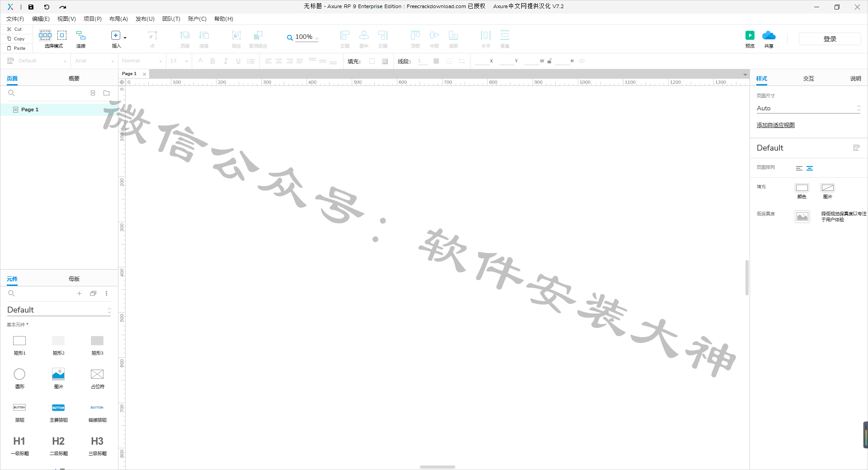Toggle the lock aspect ratio icon
This screenshot has height=470, width=868.
[x=550, y=61]
